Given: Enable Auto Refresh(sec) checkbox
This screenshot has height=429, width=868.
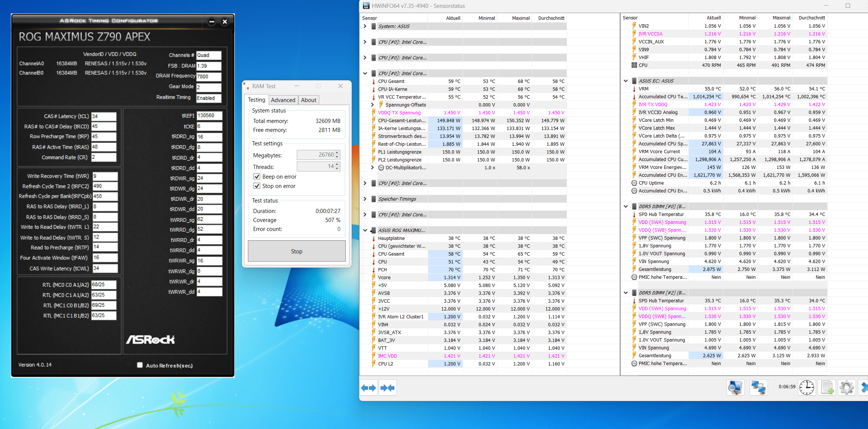Looking at the screenshot, I should point(140,365).
